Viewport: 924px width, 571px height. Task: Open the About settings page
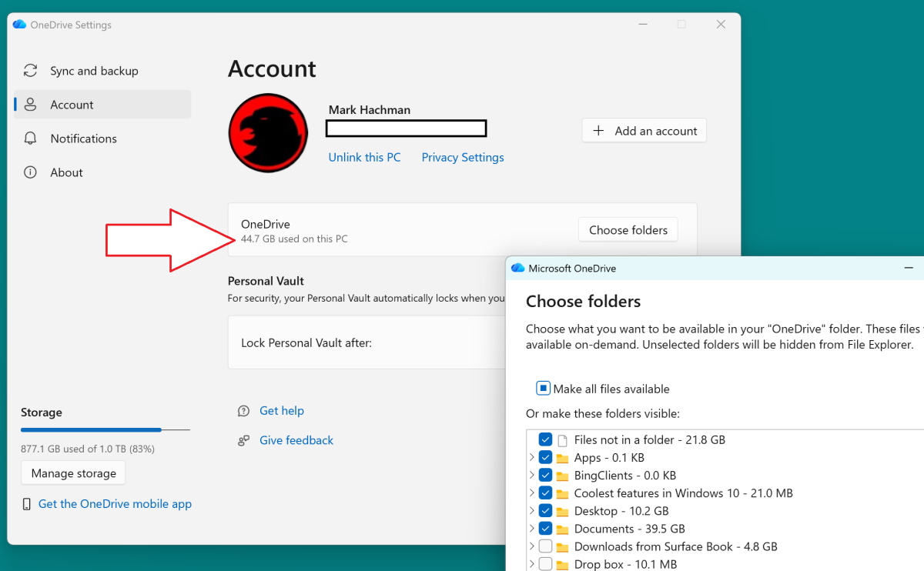[x=102, y=172]
